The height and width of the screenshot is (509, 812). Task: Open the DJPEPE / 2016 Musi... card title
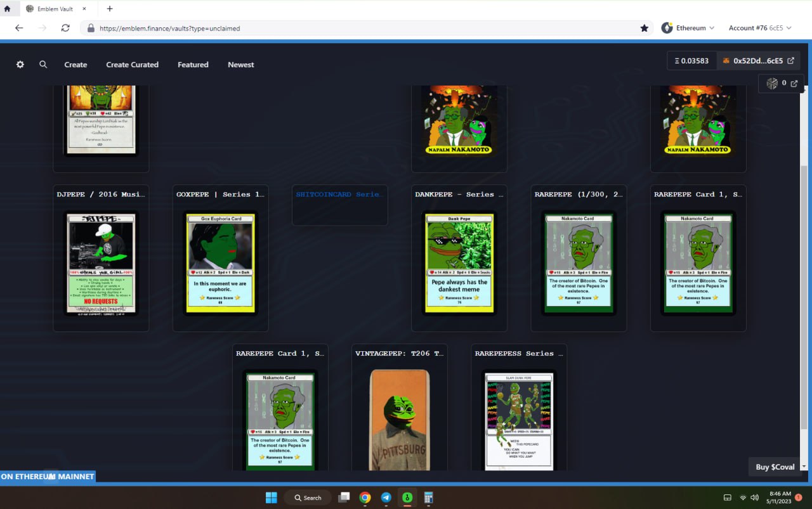click(x=101, y=195)
